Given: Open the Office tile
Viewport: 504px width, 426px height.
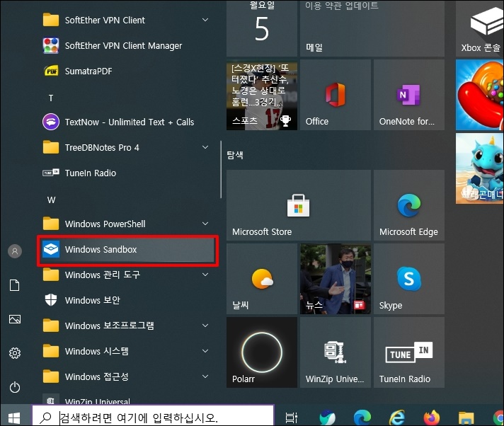Looking at the screenshot, I should coord(336,95).
